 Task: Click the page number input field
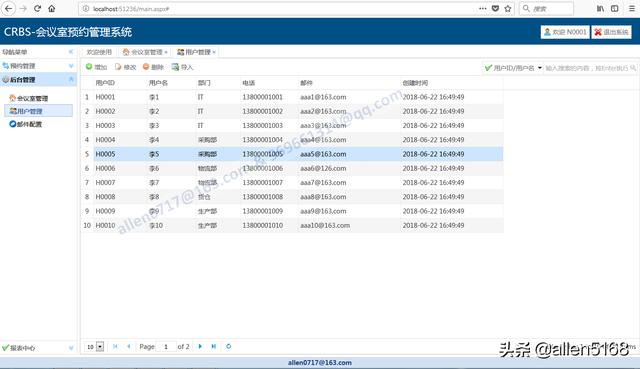[167, 347]
